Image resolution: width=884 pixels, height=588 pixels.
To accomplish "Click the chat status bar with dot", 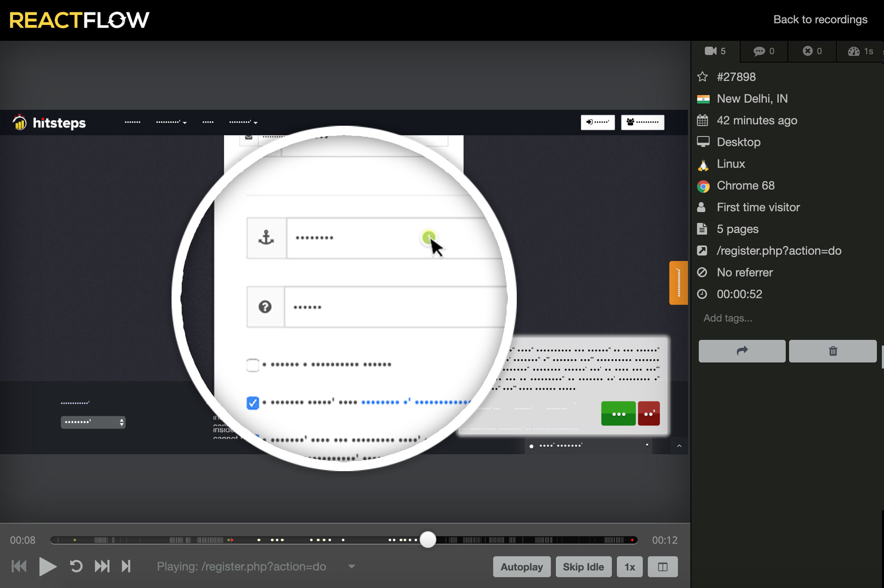I will coord(588,446).
